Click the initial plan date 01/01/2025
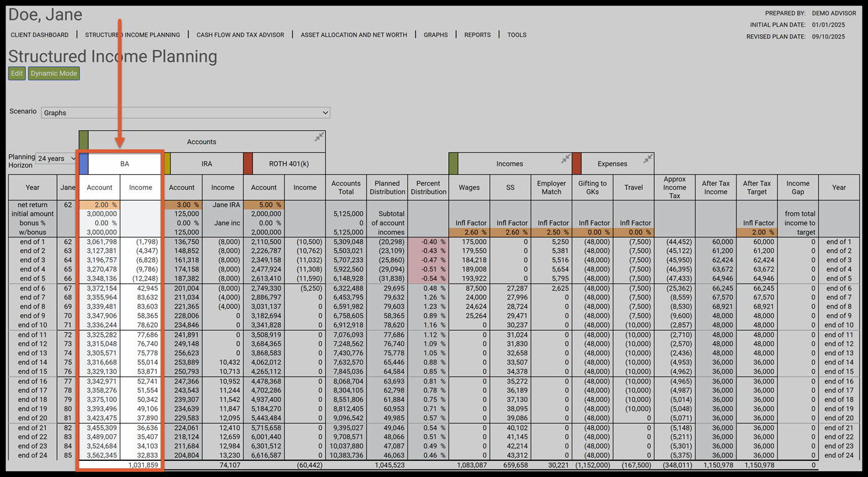This screenshot has width=868, height=477. [x=828, y=25]
